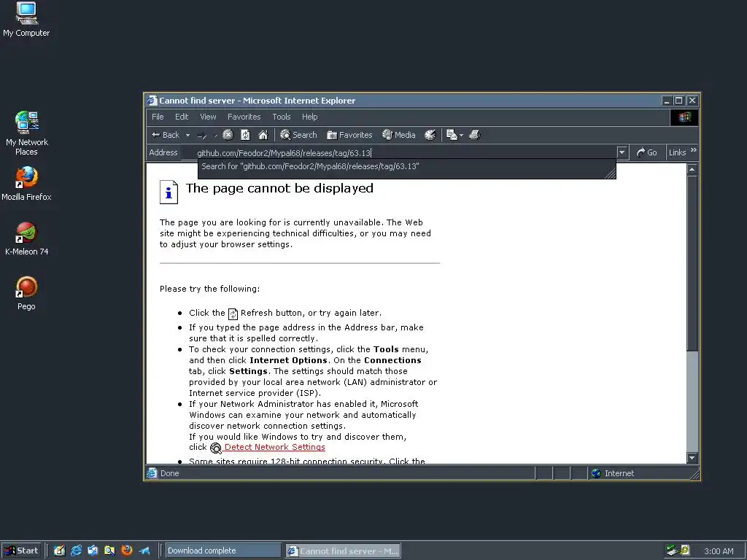The image size is (747, 560).
Task: Print the page with Print icon
Action: 474,135
